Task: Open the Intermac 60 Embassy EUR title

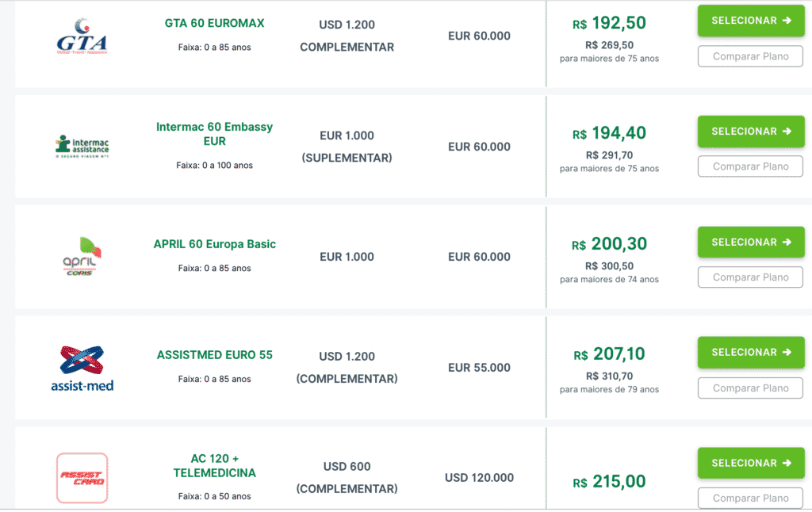Action: click(214, 134)
